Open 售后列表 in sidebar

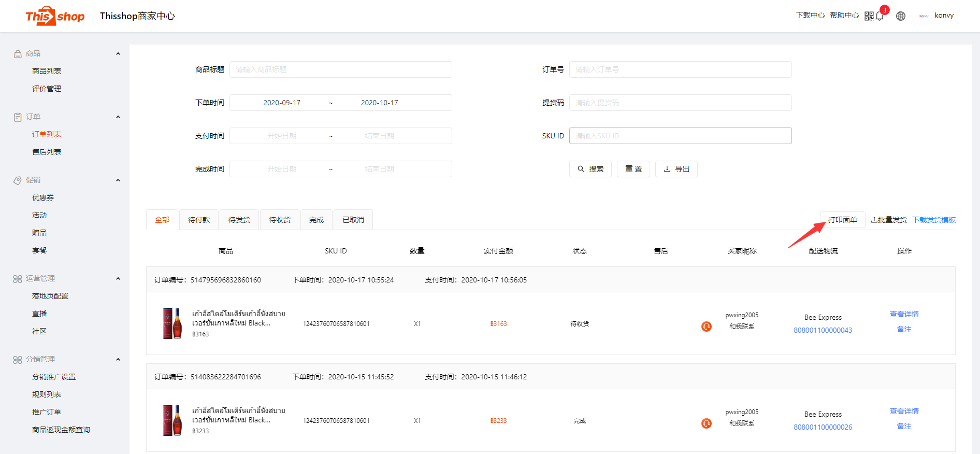point(47,152)
